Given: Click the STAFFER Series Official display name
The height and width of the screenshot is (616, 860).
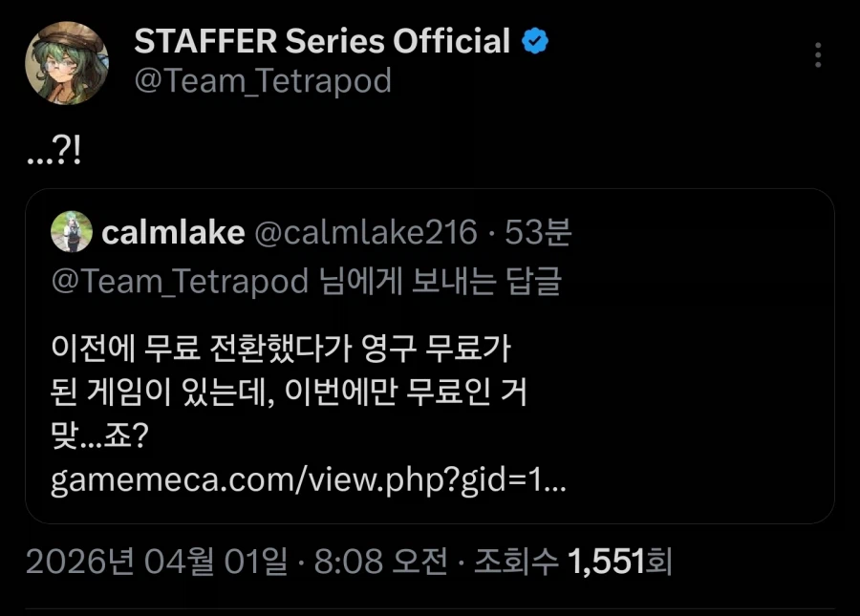Looking at the screenshot, I should pyautogui.click(x=320, y=39).
